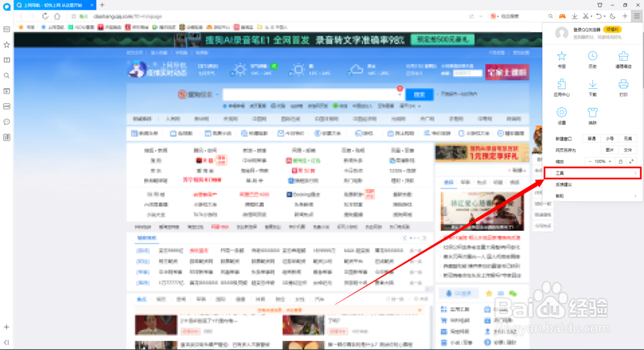Expand the 工具 tools submenu
Image resolution: width=644 pixels, height=350 pixels.
592,173
